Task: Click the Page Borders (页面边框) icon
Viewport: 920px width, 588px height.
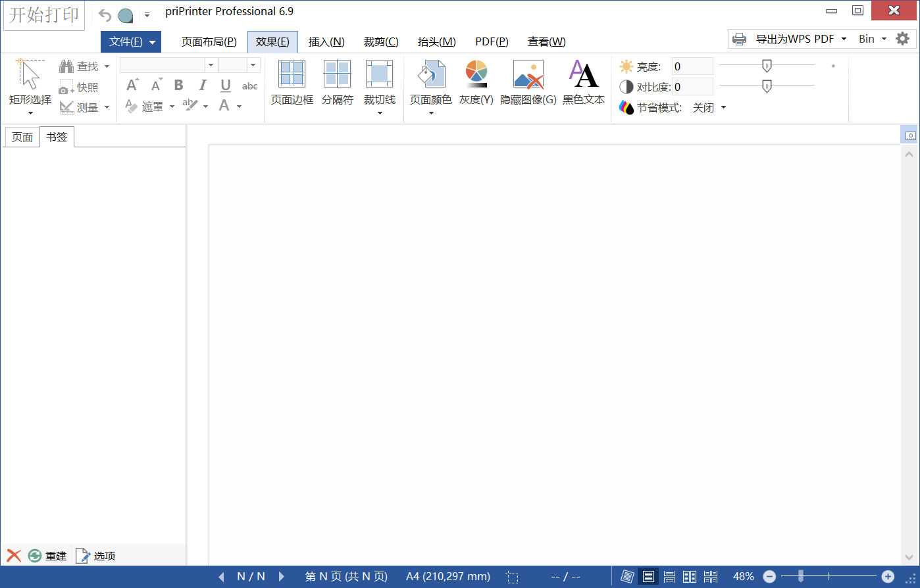Action: pos(292,74)
